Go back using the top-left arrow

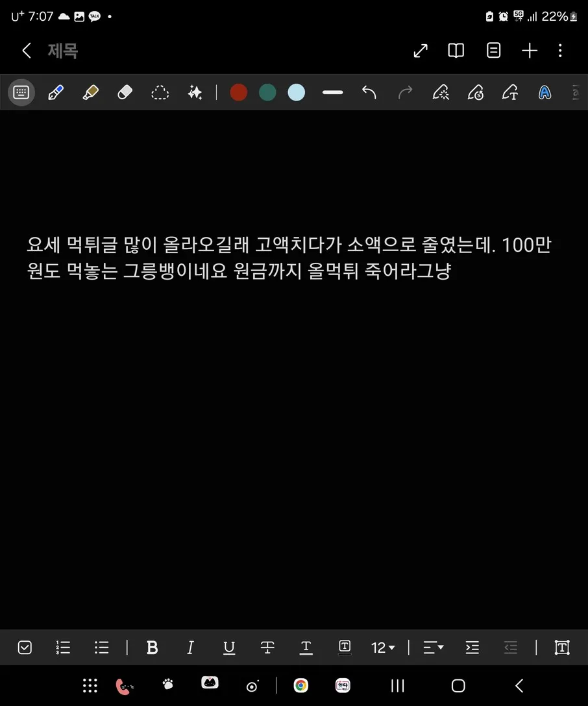coord(27,51)
